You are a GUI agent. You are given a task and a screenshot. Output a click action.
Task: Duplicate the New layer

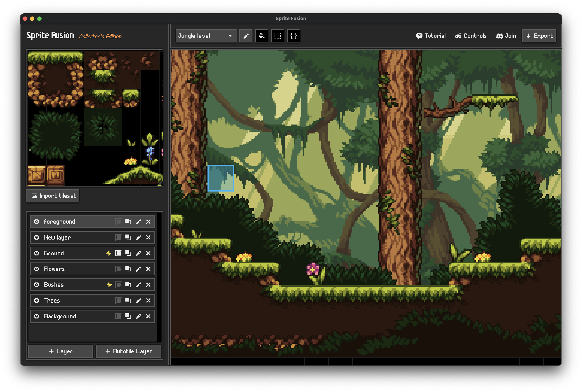(x=128, y=238)
